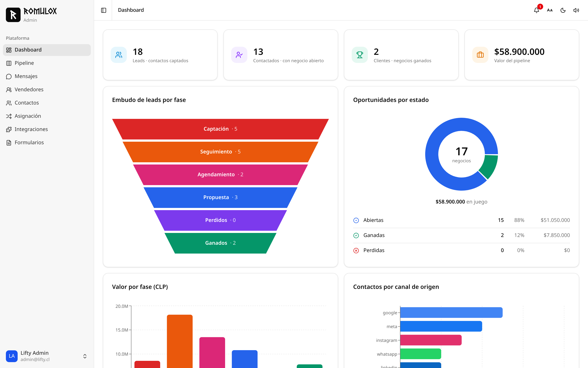
Task: Click the Ganadas check icon
Action: (356, 235)
